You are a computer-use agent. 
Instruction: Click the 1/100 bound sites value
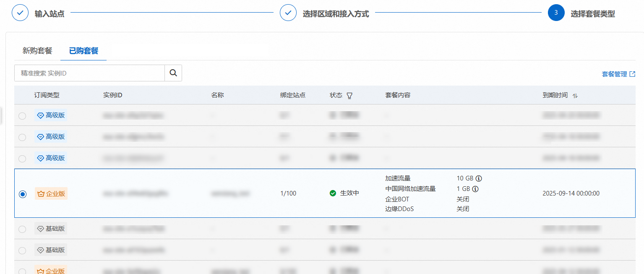[x=288, y=193]
